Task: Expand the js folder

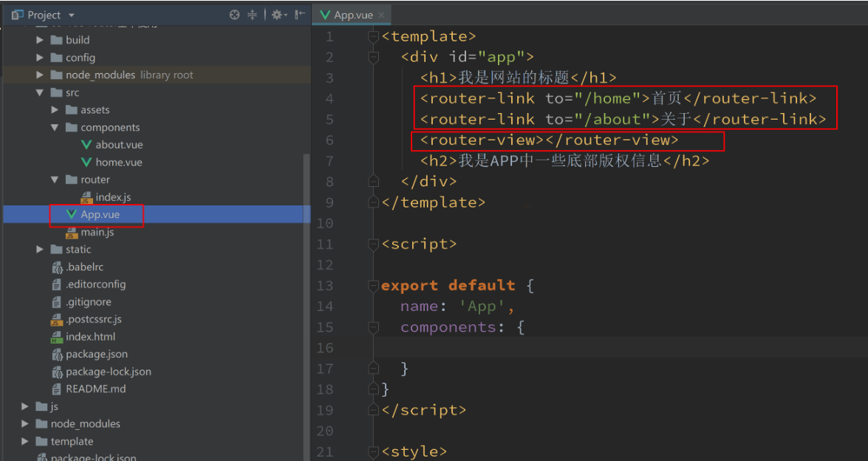Action: coord(25,406)
